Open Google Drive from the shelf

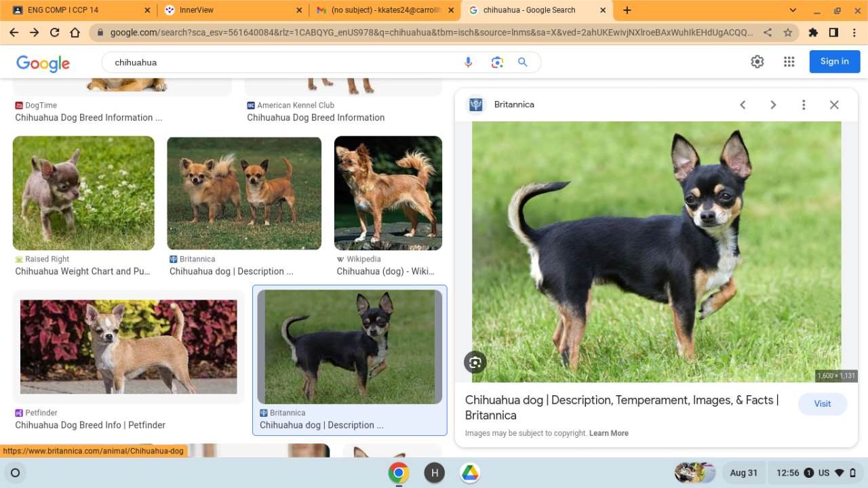470,472
